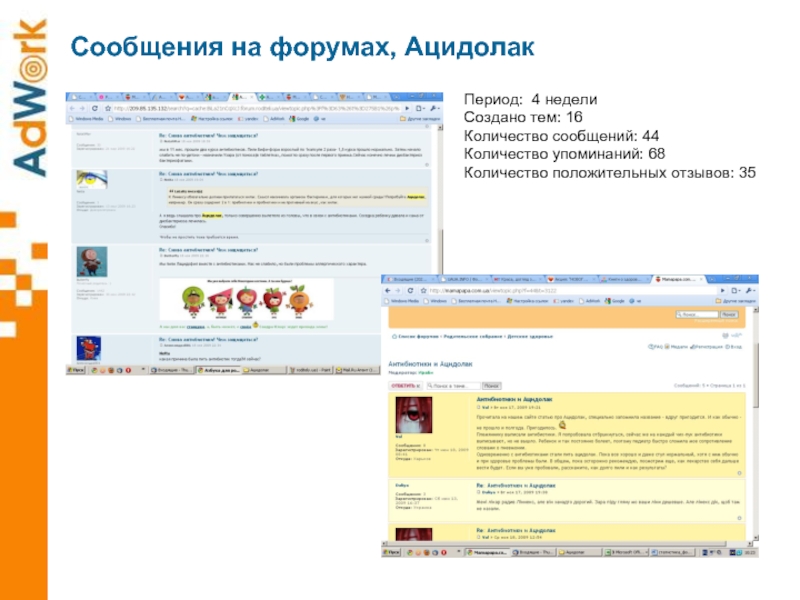This screenshot has width=800, height=600.
Task: Reload the page in the mamapapa.com.ua browser
Action: click(410, 290)
